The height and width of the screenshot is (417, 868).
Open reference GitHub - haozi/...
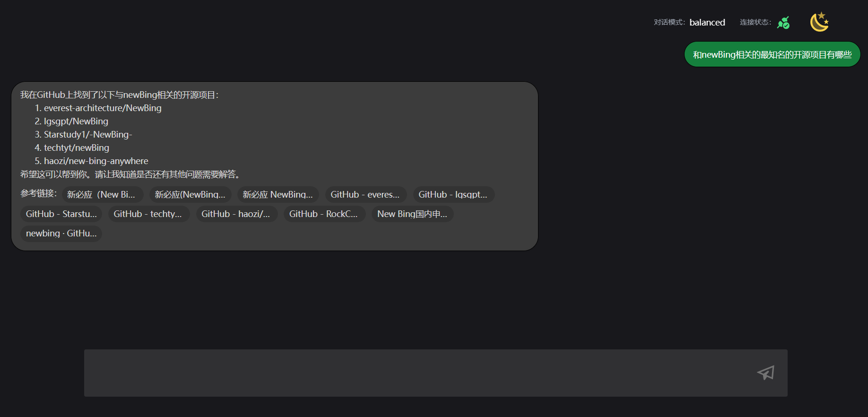click(236, 214)
